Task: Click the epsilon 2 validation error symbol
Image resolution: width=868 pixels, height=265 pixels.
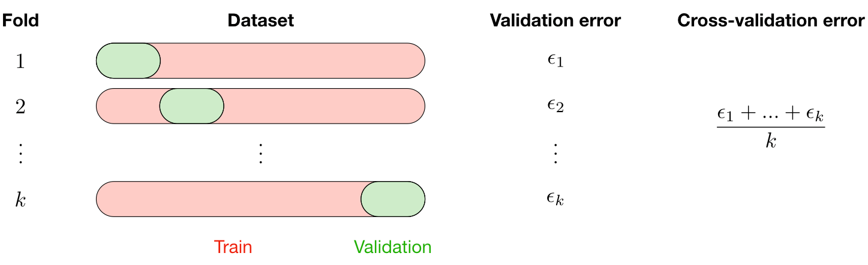Action: 555,107
